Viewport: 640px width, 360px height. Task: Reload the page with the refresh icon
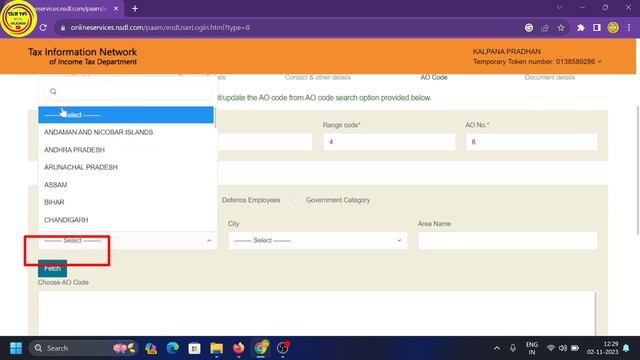click(x=43, y=28)
